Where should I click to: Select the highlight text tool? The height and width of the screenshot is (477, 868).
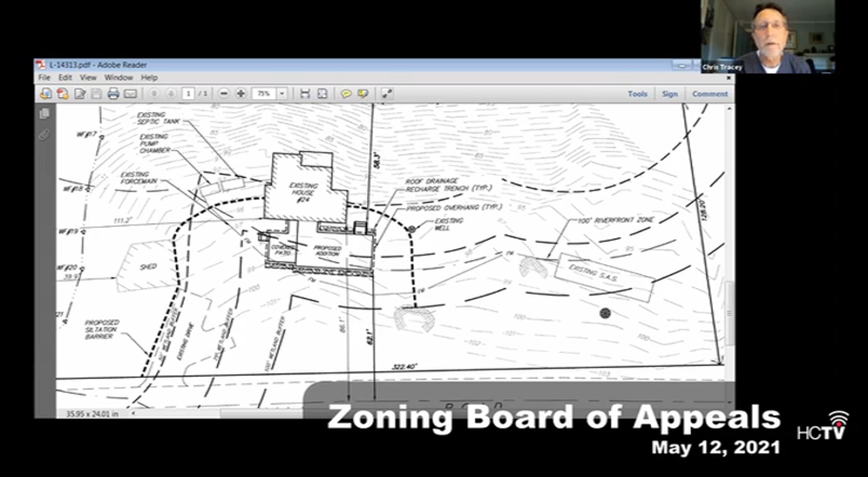point(363,94)
